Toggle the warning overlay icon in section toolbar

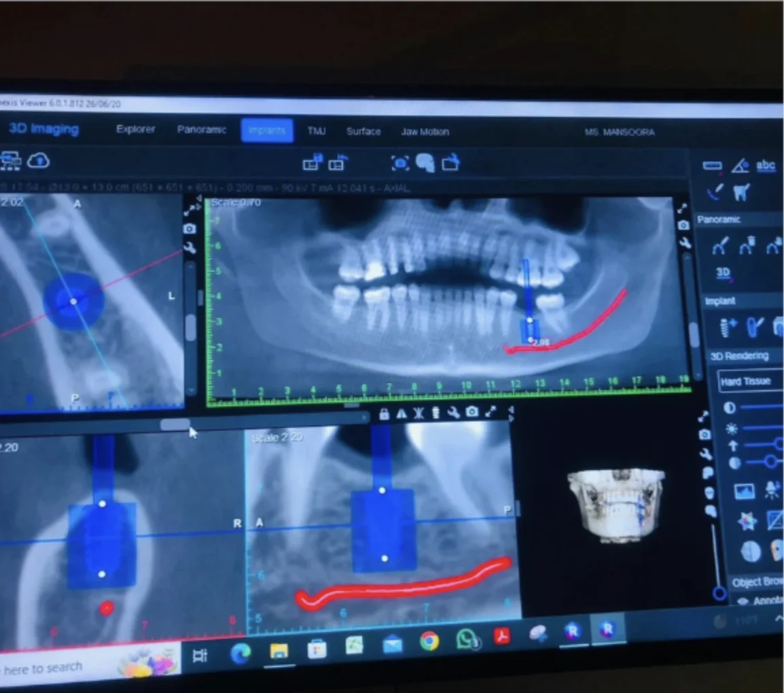402,413
